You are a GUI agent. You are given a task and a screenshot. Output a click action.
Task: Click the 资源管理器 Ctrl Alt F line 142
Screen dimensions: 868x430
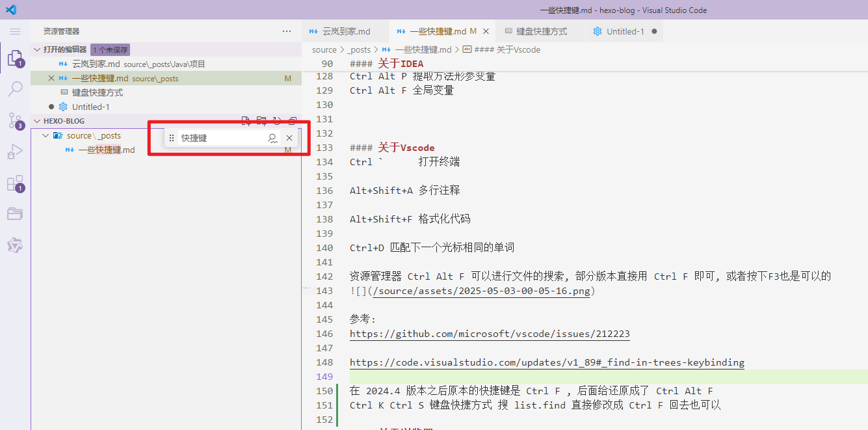point(590,276)
